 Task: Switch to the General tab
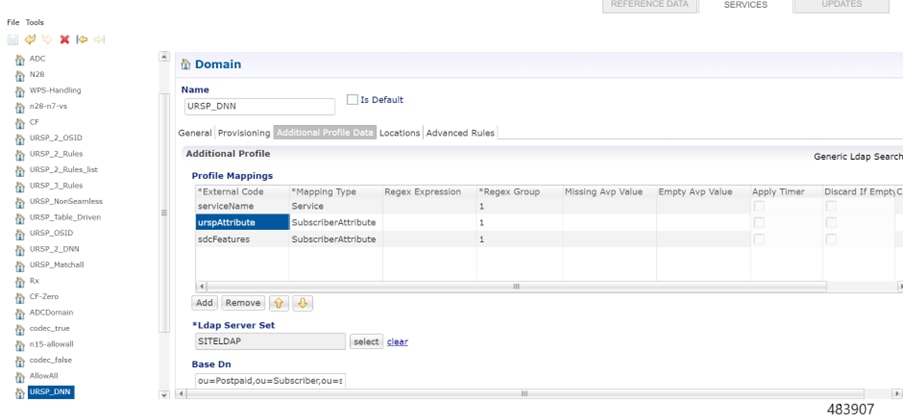[x=194, y=133]
